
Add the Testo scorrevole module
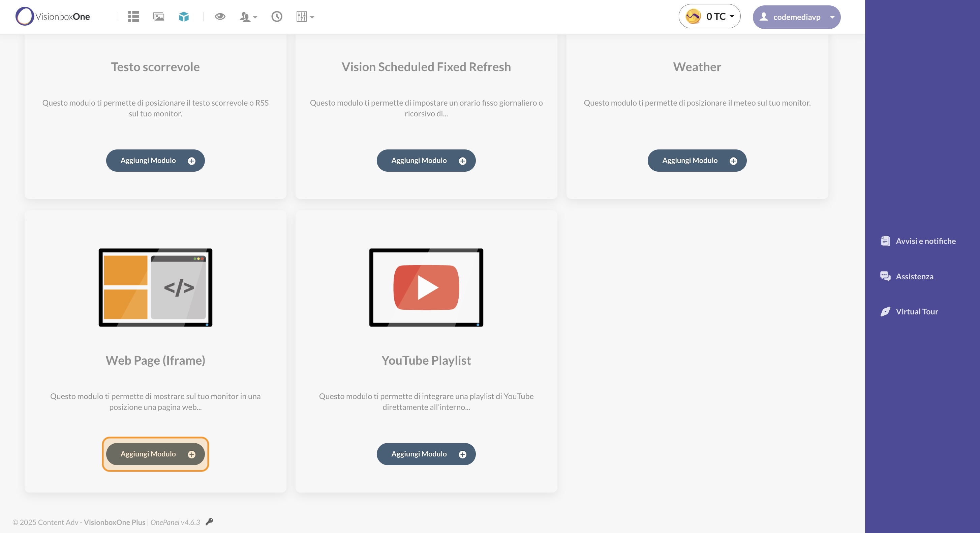click(155, 161)
